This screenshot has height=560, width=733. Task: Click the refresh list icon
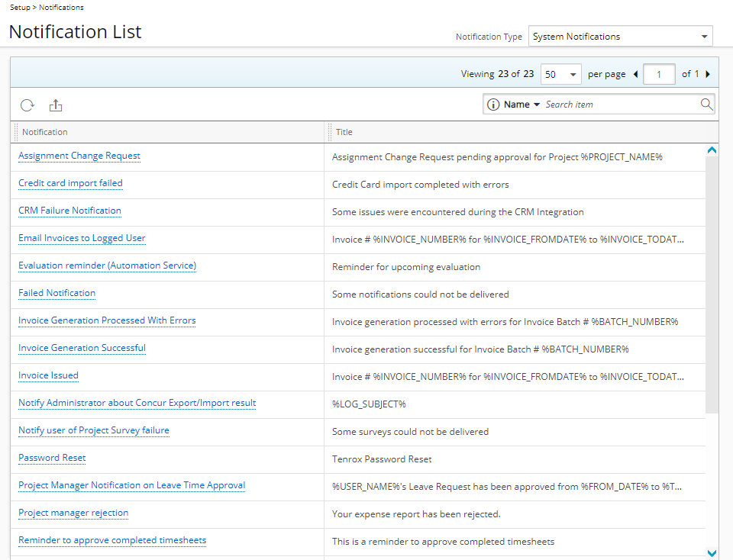click(27, 105)
